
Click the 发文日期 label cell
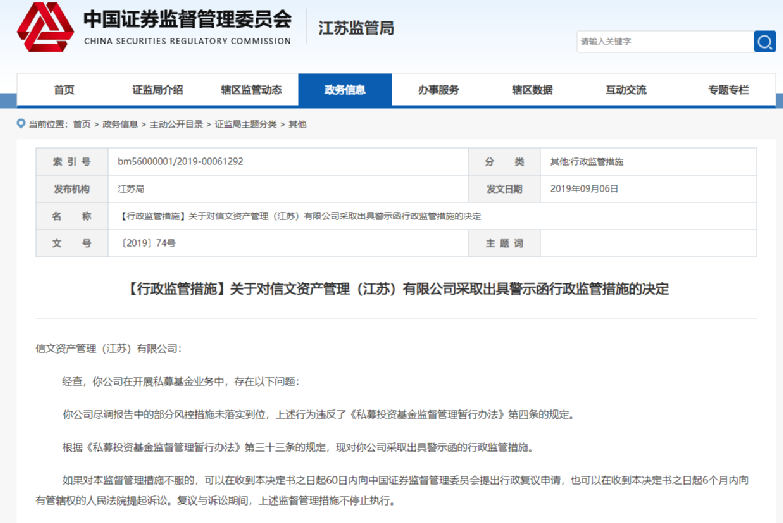tap(504, 189)
